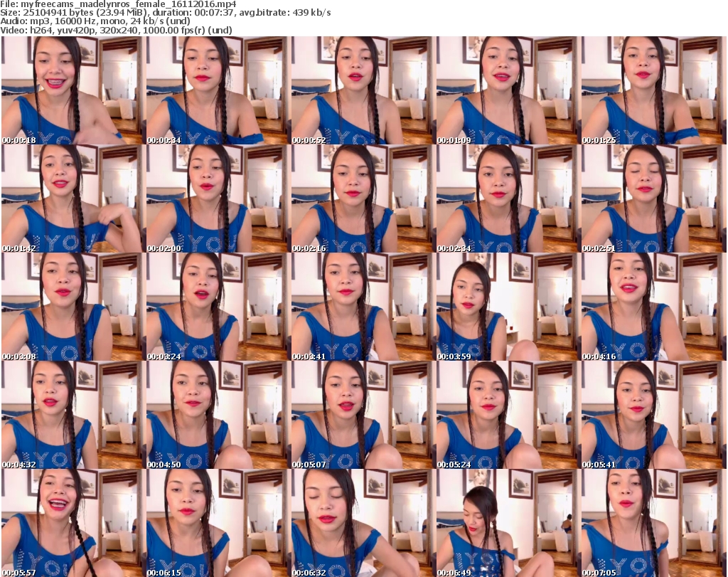Viewport: 728px width, 577px height.
Task: Select the thumbnail frame stamped 00:00:18
Action: click(x=73, y=90)
